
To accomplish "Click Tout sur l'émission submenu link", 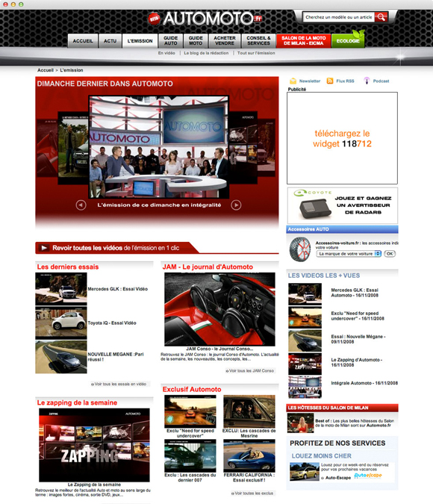I will [256, 53].
